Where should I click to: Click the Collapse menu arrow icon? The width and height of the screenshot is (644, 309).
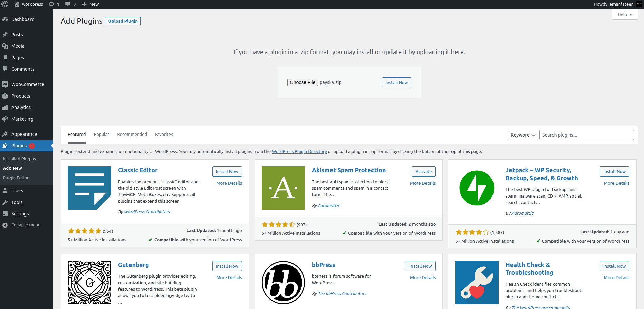5,225
